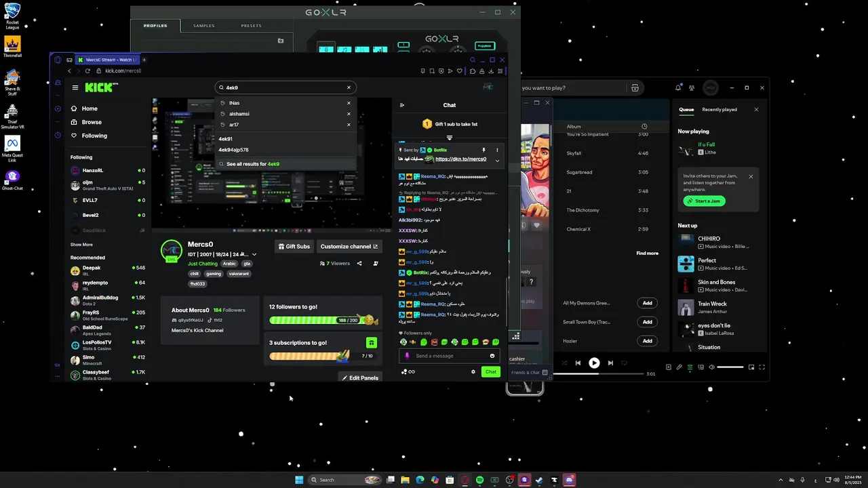The width and height of the screenshot is (868, 488).
Task: Share the Mercs0 stream
Action: pyautogui.click(x=359, y=263)
